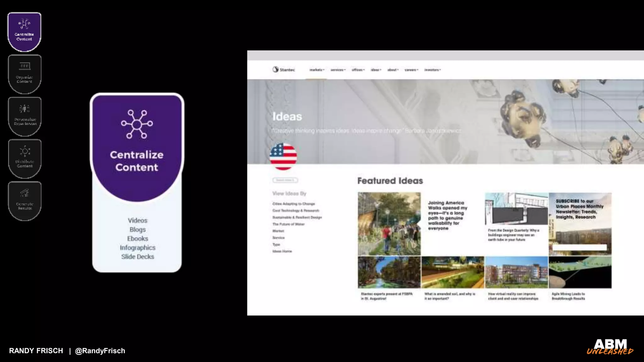
Task: Click the Centralize Content sidebar badge
Action: tap(24, 31)
